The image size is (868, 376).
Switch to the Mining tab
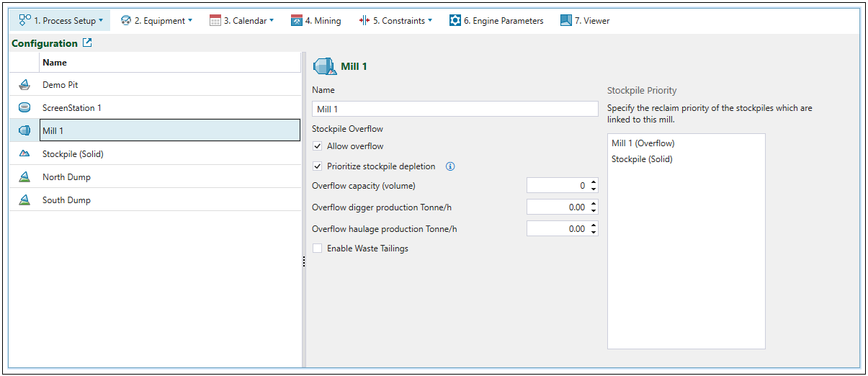[316, 20]
